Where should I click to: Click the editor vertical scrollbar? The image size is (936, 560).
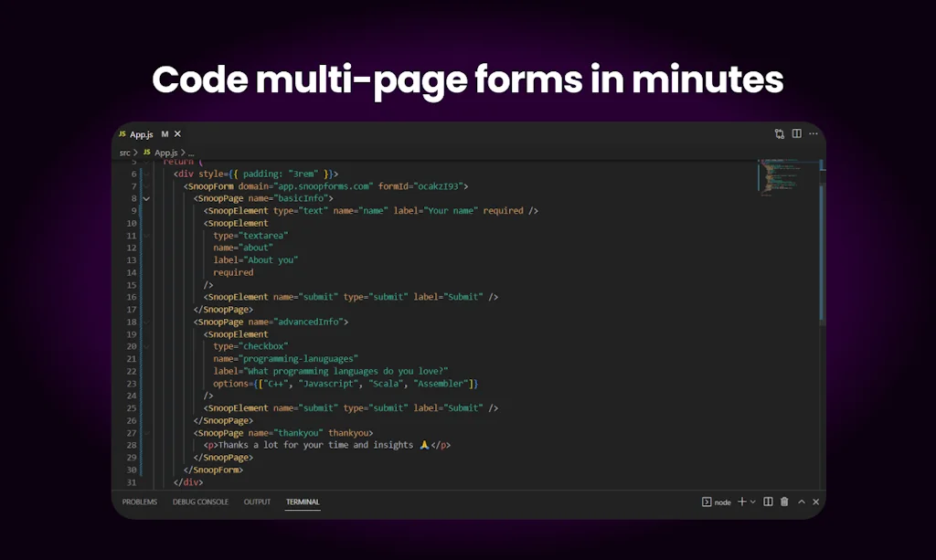(x=821, y=247)
